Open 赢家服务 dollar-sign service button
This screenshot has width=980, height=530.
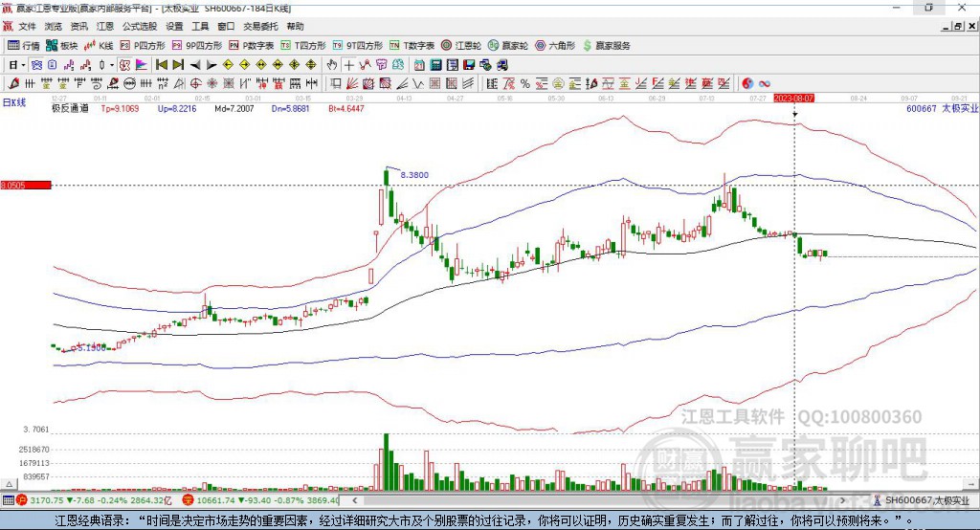pos(607,46)
